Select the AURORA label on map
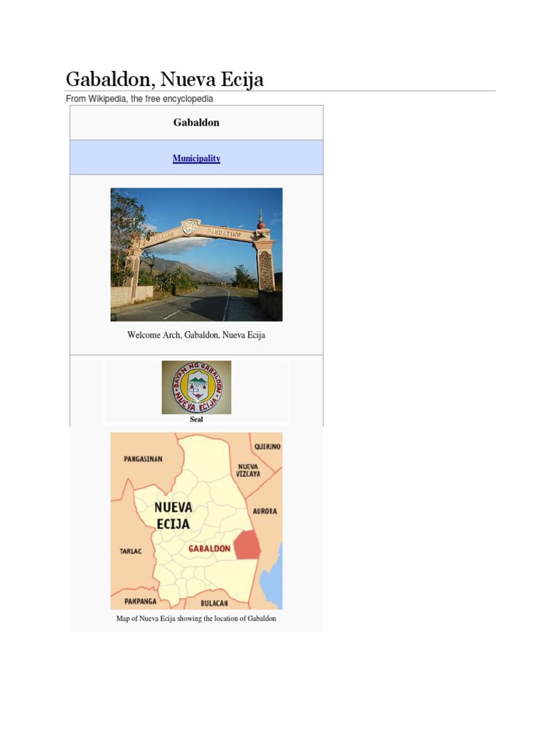560x747 pixels. [x=264, y=511]
